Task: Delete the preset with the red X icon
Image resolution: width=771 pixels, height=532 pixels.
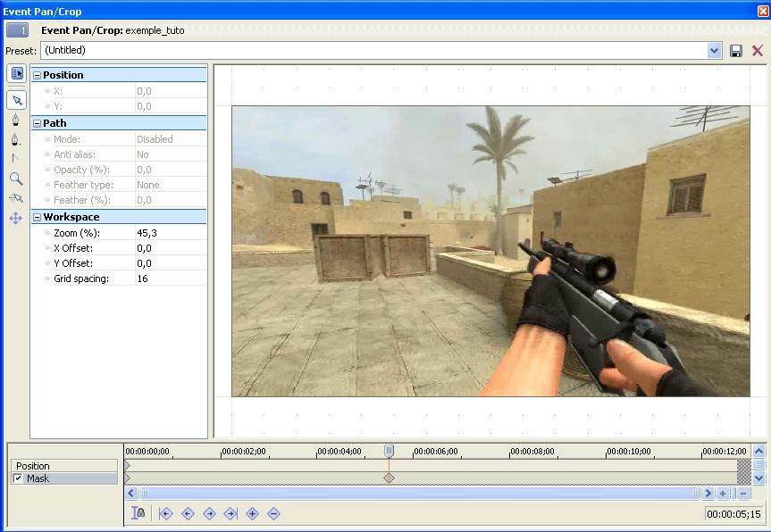Action: (x=758, y=51)
